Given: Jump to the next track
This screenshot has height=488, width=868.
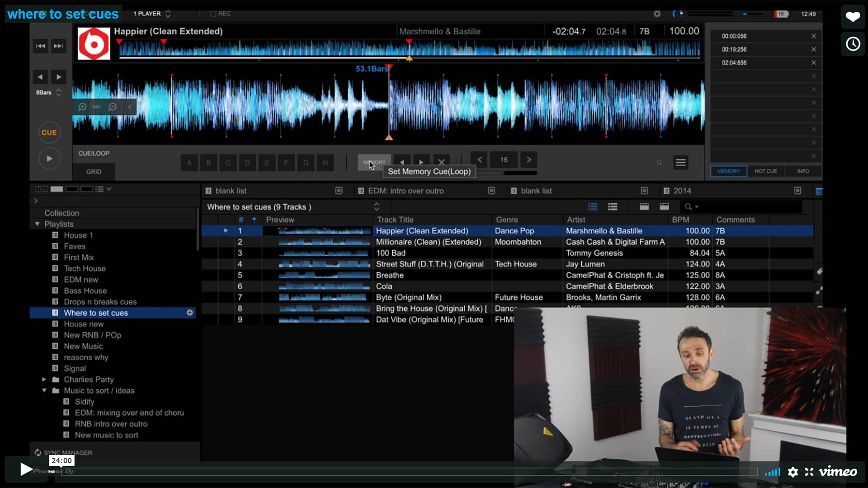Looking at the screenshot, I should (x=58, y=46).
